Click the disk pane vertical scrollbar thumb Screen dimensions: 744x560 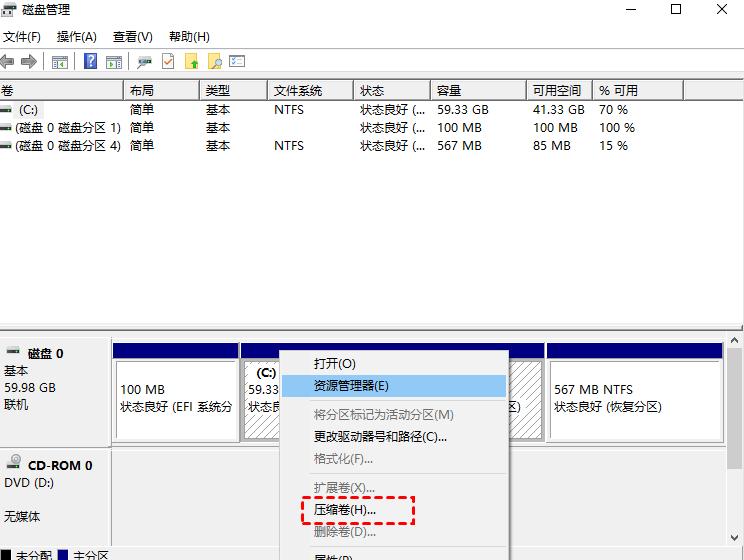(735, 408)
